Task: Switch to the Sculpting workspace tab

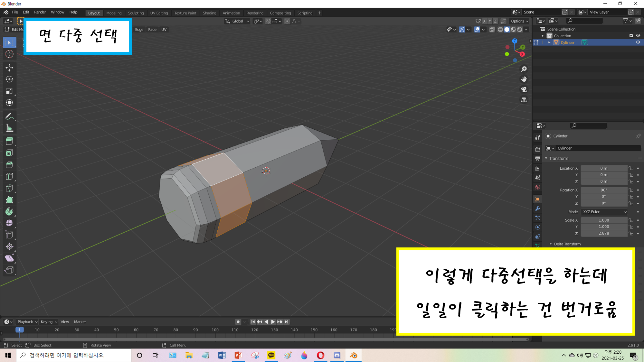Action: [x=136, y=13]
